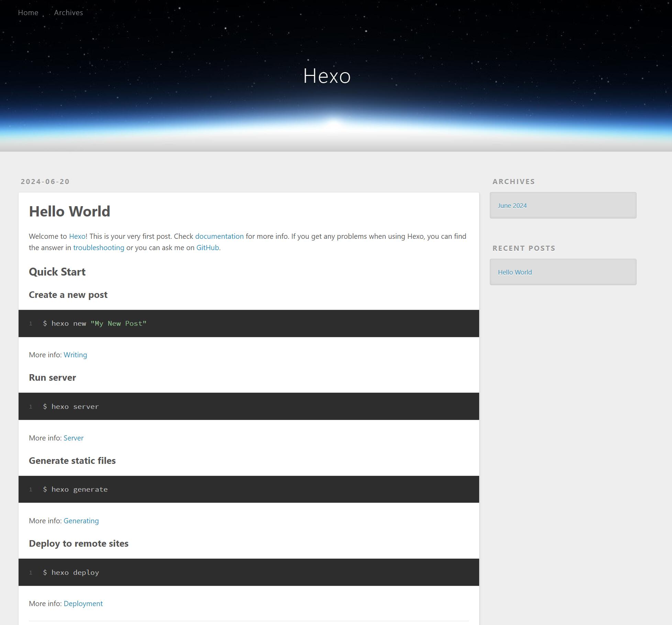The width and height of the screenshot is (672, 625).
Task: Open the Server more info link
Action: click(74, 438)
